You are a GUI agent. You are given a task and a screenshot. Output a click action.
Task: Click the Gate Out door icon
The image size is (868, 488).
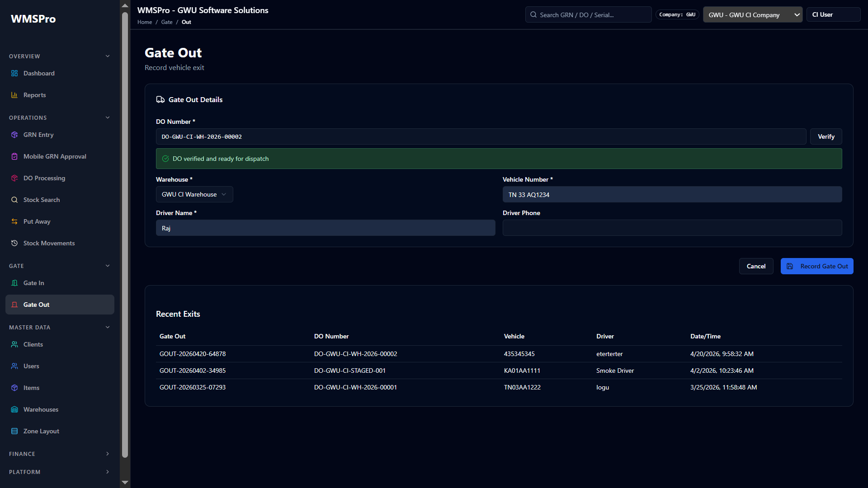click(x=14, y=305)
